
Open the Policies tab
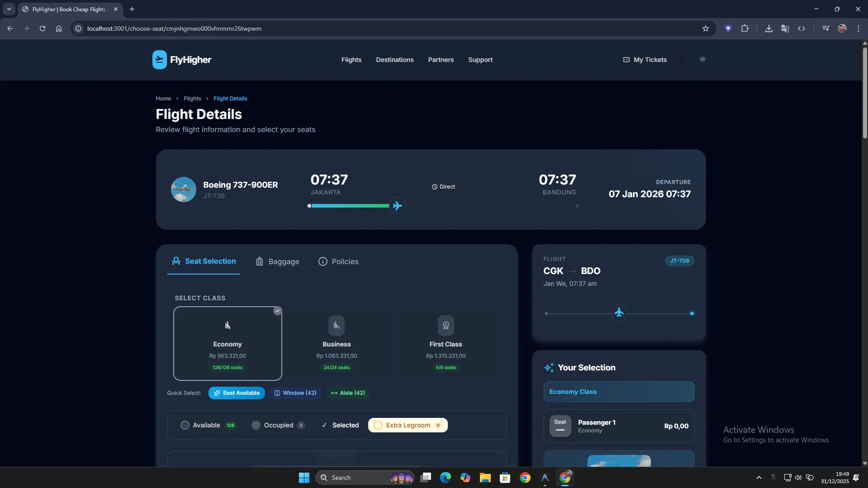(x=338, y=261)
